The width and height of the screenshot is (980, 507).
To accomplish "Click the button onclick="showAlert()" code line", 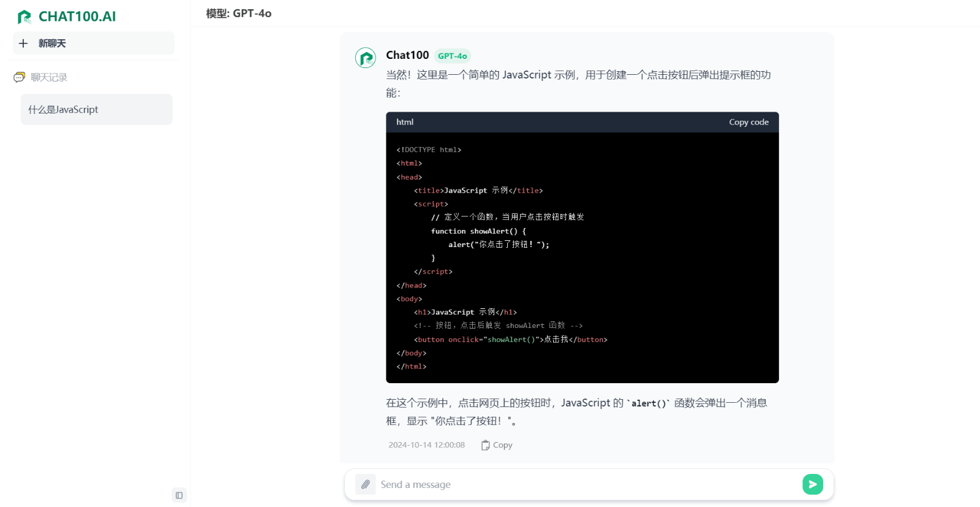I will click(511, 340).
